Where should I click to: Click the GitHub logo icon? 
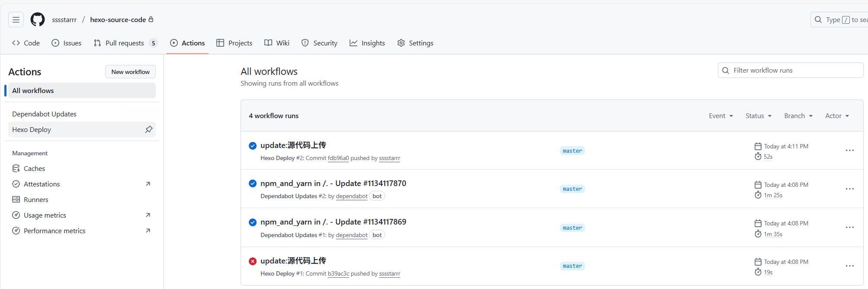(38, 19)
